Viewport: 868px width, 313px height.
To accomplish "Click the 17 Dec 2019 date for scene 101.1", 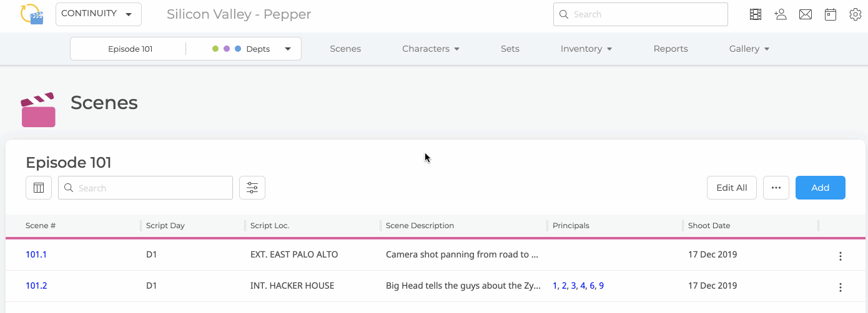I will pos(713,254).
